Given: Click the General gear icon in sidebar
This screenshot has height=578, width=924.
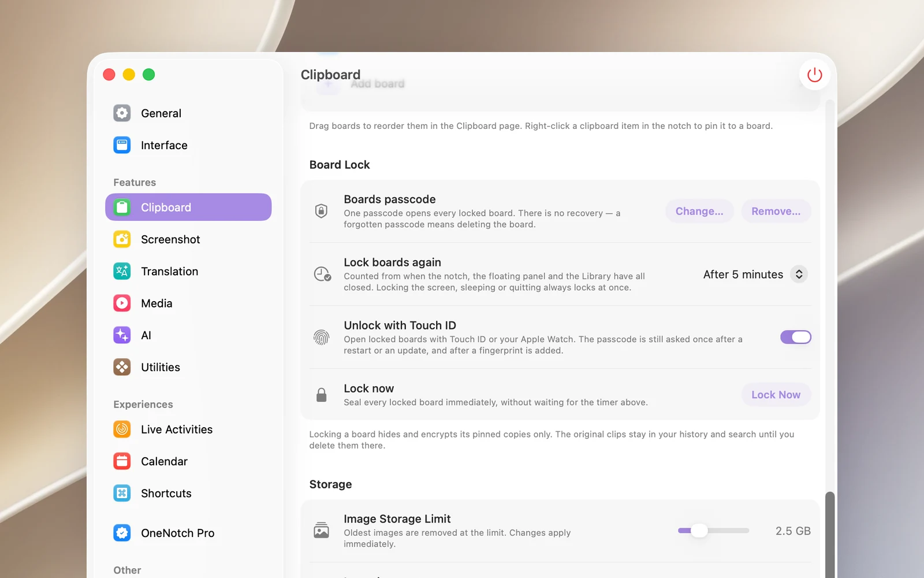Looking at the screenshot, I should pos(122,113).
